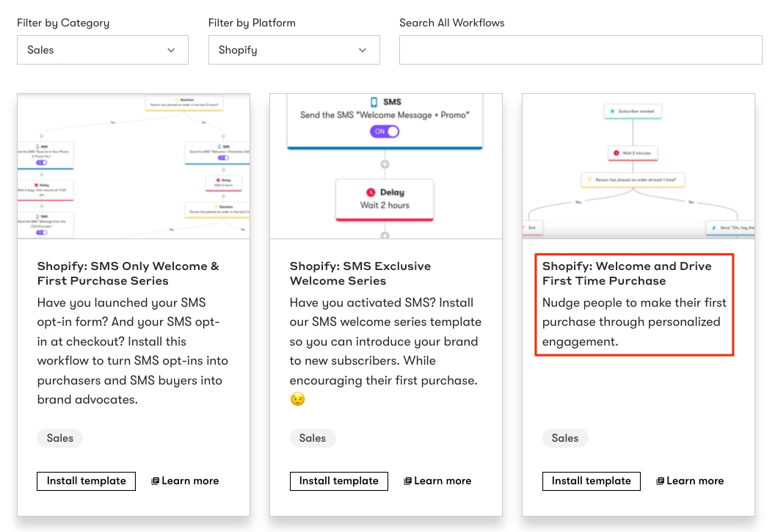Open SMS Only Welcome workflow preview image
Screen dimensions: 778x532
coord(134,166)
